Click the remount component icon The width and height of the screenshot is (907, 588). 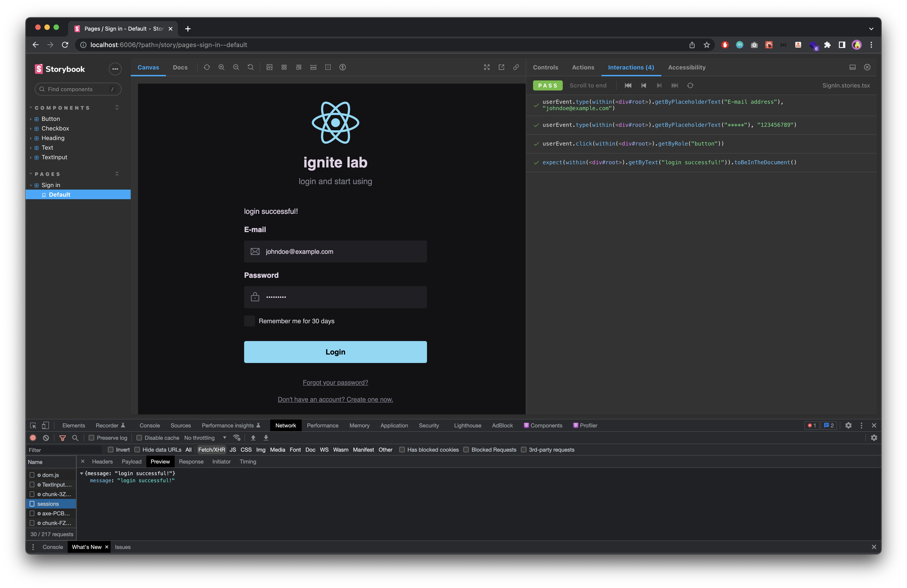coord(207,67)
